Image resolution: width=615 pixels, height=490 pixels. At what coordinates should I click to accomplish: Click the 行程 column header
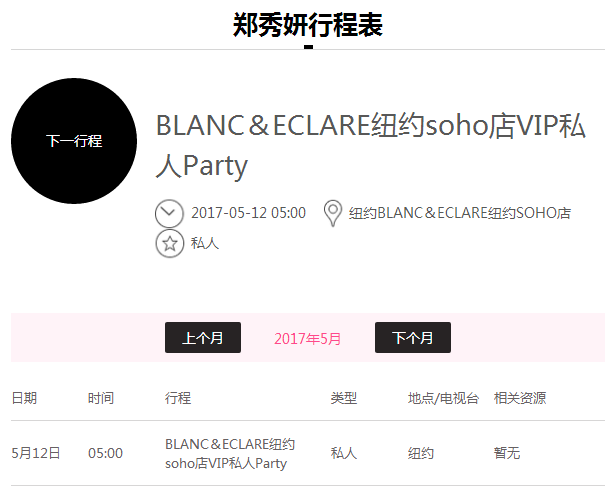point(178,398)
